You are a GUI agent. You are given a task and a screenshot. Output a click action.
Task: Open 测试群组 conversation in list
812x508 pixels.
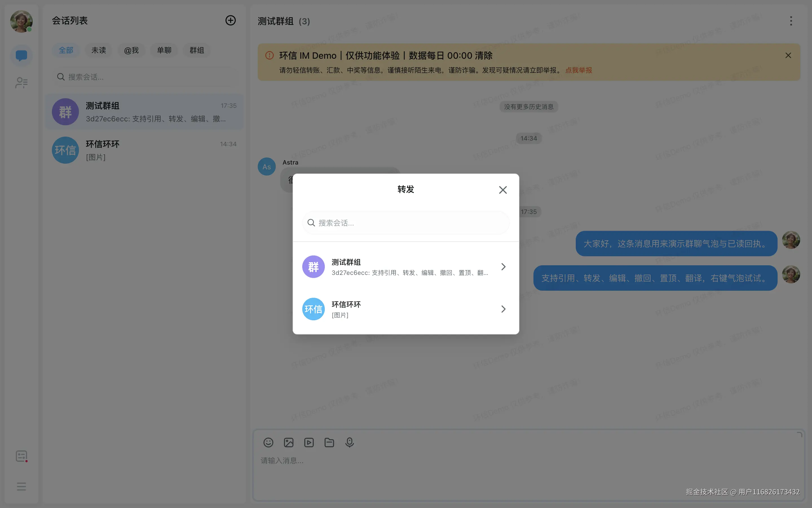pyautogui.click(x=144, y=112)
